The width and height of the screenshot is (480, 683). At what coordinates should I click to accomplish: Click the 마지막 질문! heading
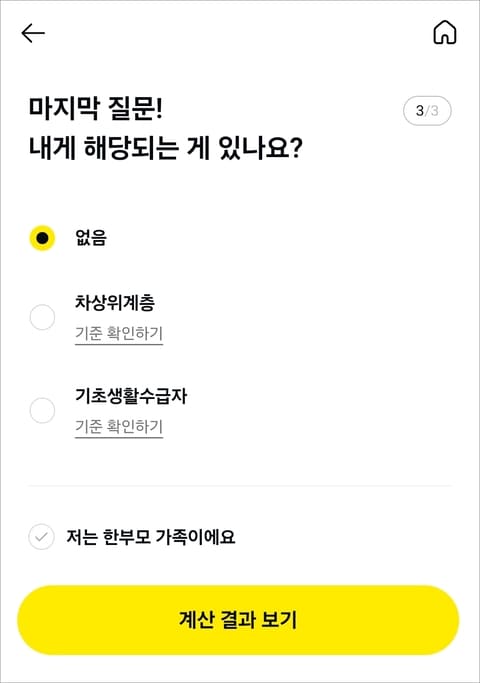point(96,108)
